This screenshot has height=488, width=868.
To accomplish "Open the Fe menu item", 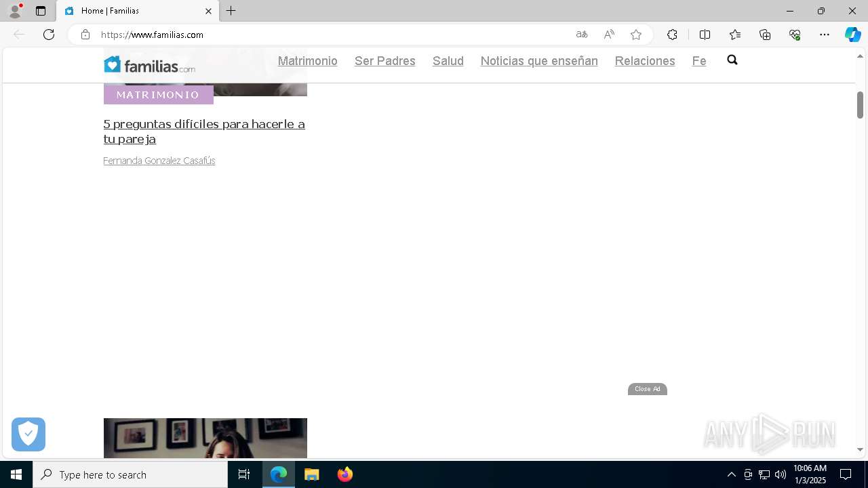I will click(x=699, y=61).
